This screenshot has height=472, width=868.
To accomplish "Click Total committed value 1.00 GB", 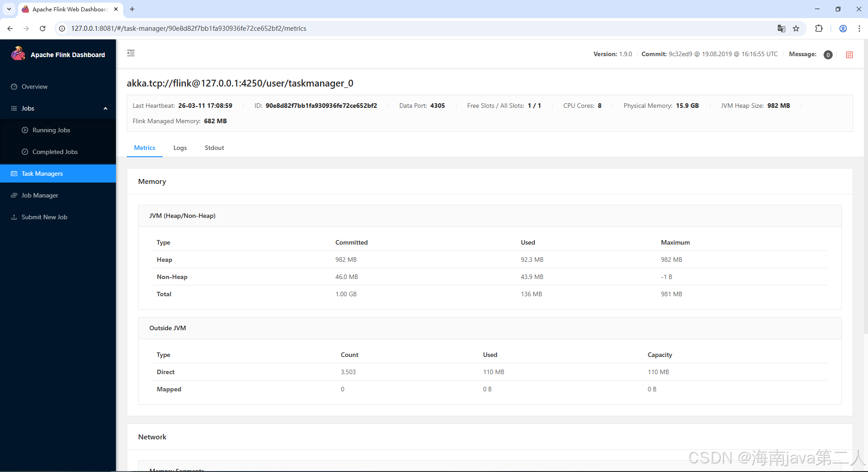I will [346, 294].
